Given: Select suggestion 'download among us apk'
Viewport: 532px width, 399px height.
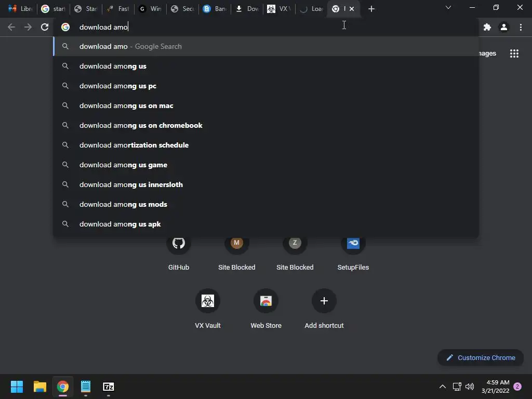Looking at the screenshot, I should (x=266, y=224).
